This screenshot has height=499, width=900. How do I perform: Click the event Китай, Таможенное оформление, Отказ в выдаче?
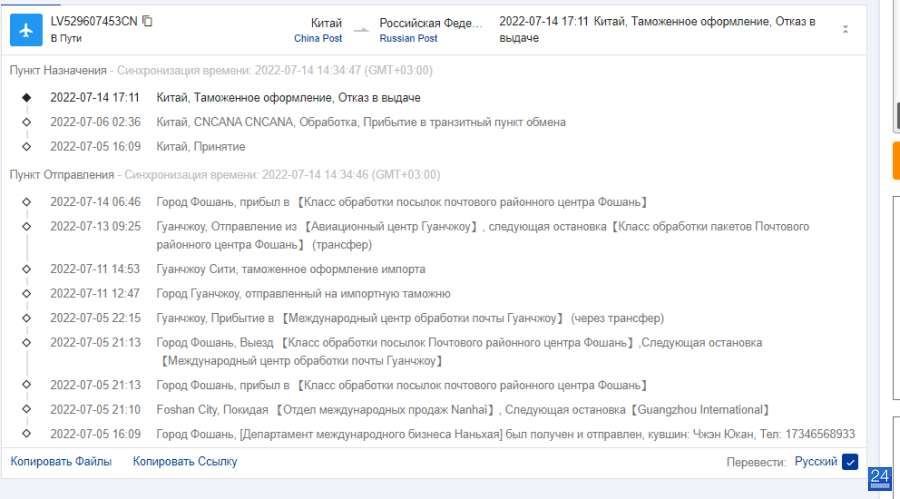[x=288, y=98]
